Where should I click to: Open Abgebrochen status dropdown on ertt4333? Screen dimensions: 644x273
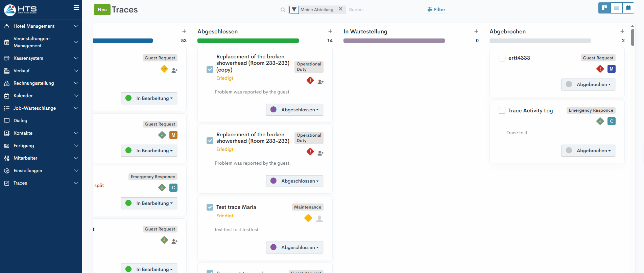[x=588, y=84]
